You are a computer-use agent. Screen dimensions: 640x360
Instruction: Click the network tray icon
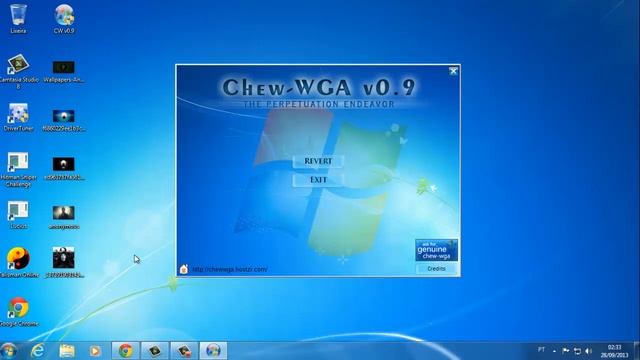point(577,351)
